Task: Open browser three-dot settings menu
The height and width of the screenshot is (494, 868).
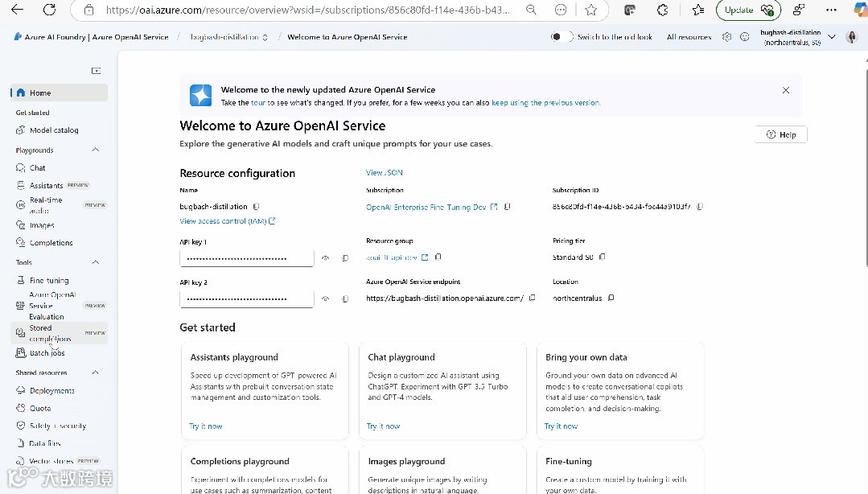Action: click(x=831, y=10)
